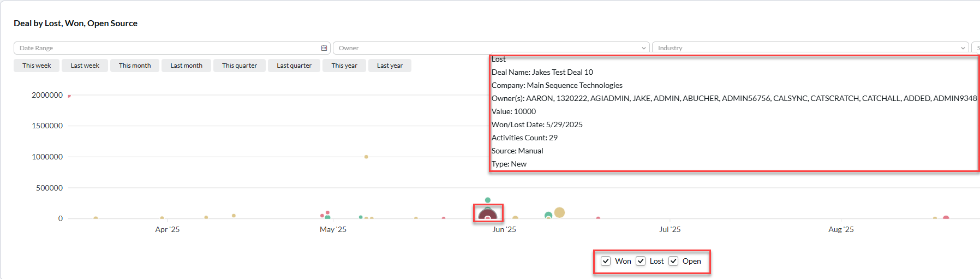Show deals for This year
Image resolution: width=980 pixels, height=279 pixels.
click(x=344, y=66)
